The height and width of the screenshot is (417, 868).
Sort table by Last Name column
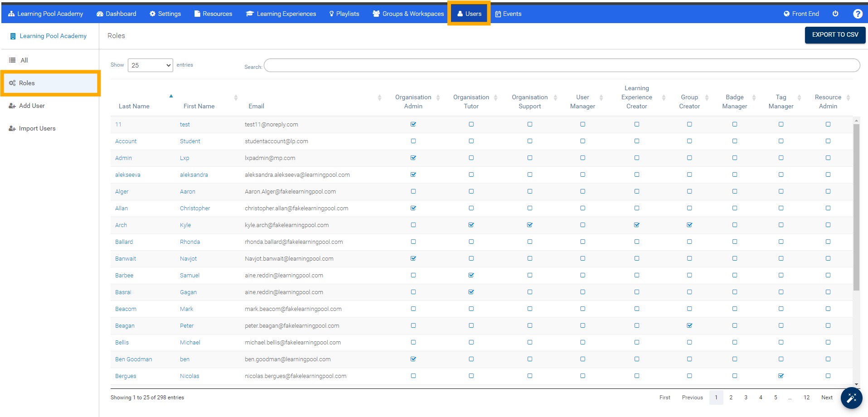click(x=134, y=106)
